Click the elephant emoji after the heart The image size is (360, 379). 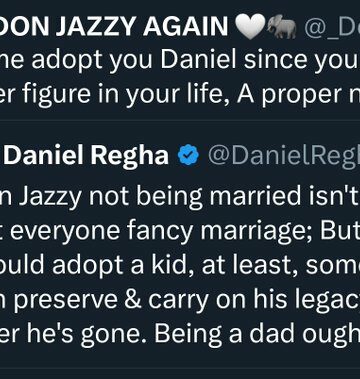(282, 27)
